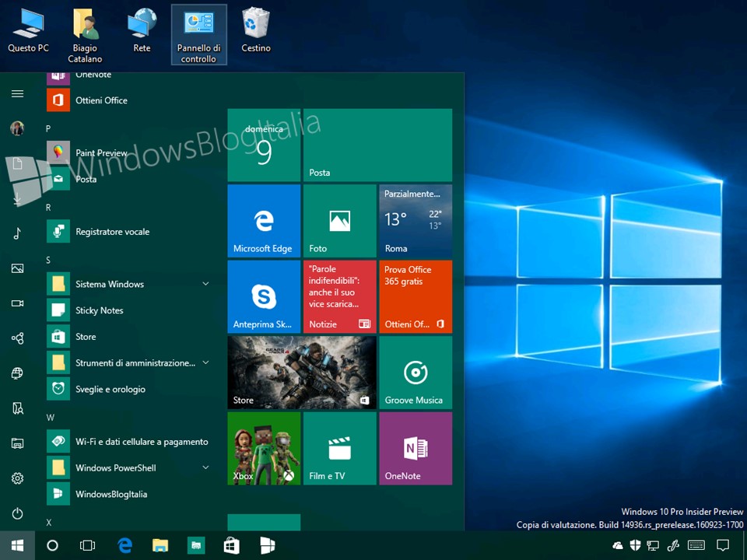Open the Rete network desktop icon
Image resolution: width=747 pixels, height=560 pixels.
pyautogui.click(x=142, y=30)
